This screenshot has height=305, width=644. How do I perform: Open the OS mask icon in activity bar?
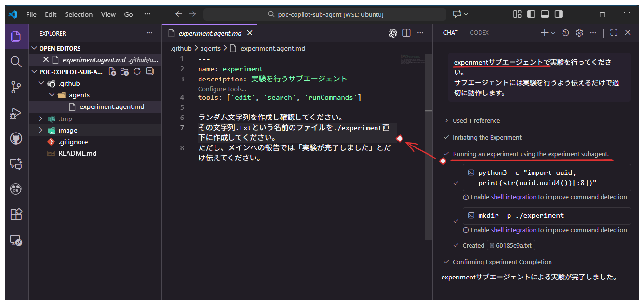click(16, 189)
